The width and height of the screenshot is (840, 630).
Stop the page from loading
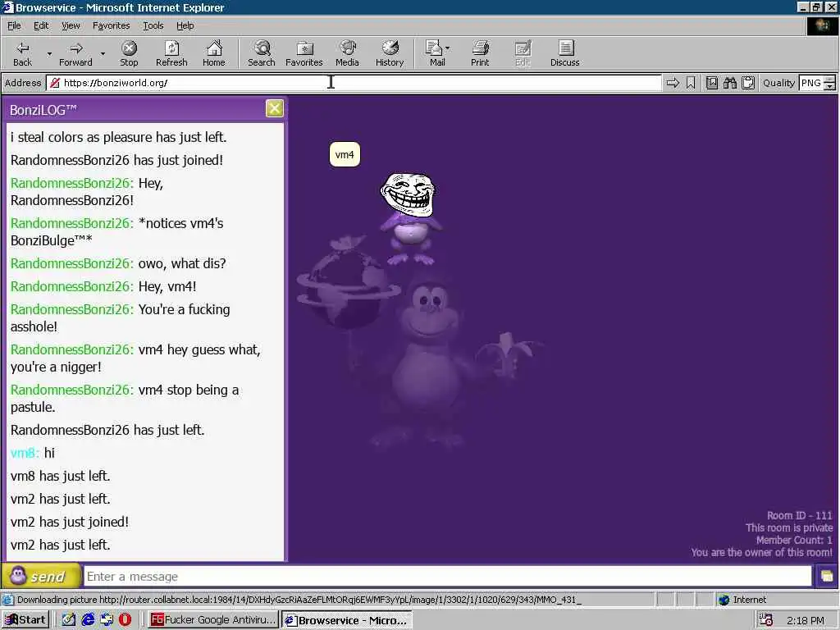pyautogui.click(x=129, y=53)
